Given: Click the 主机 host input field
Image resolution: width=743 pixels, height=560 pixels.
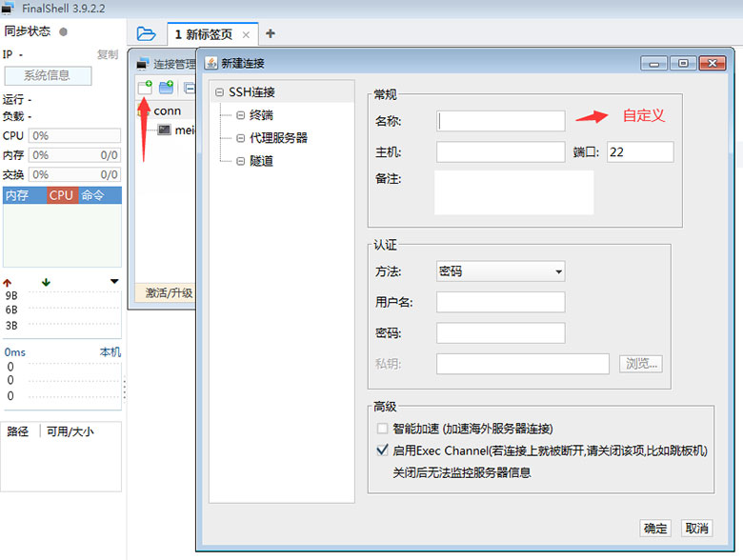Looking at the screenshot, I should (500, 151).
